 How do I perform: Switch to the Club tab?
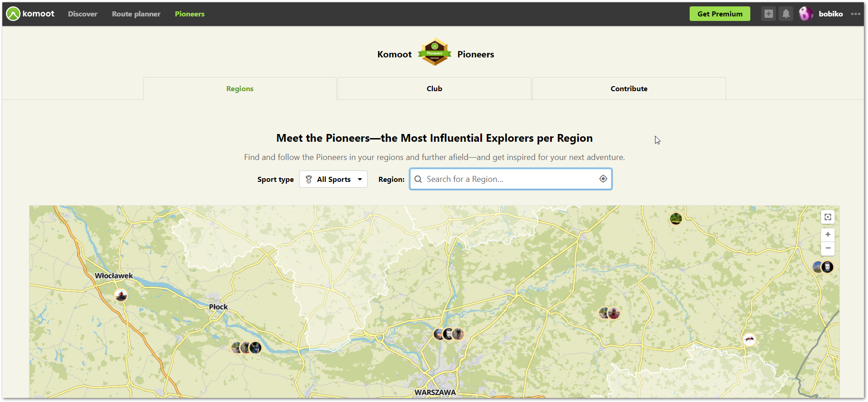point(434,88)
